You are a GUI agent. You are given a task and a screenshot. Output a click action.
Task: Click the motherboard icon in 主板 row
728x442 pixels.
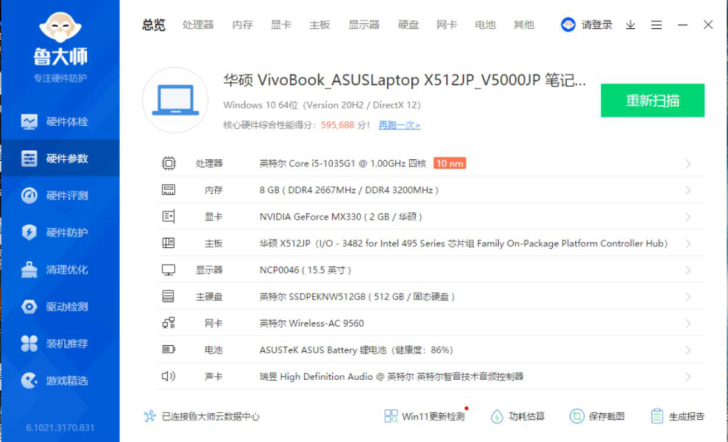coord(169,243)
